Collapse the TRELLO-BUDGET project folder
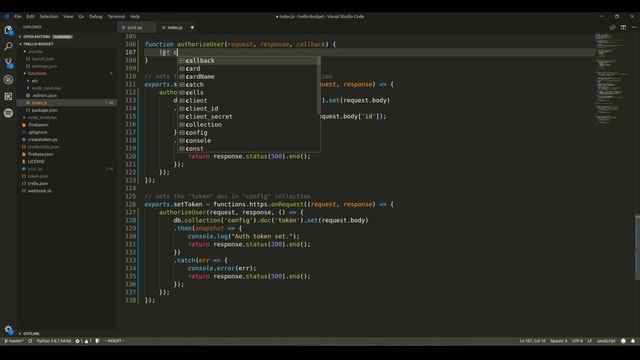This screenshot has width=640, height=360. [67, 44]
